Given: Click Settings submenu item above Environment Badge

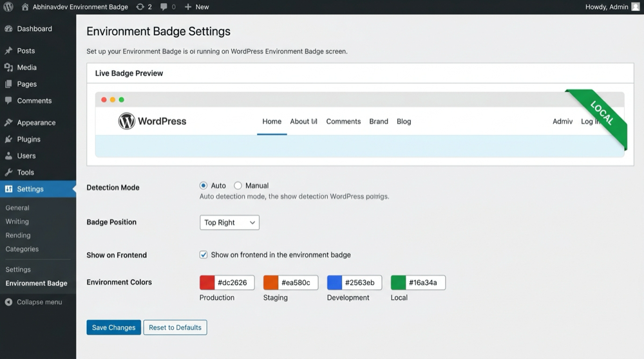Looking at the screenshot, I should 18,270.
